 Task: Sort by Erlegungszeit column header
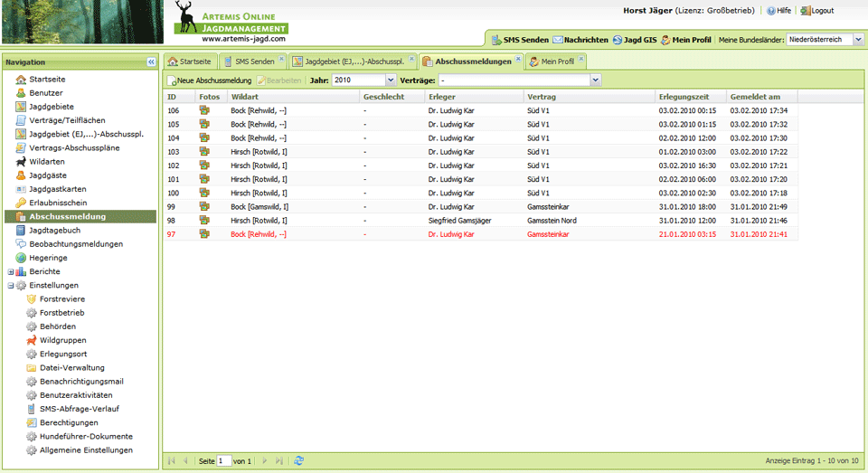pos(690,97)
